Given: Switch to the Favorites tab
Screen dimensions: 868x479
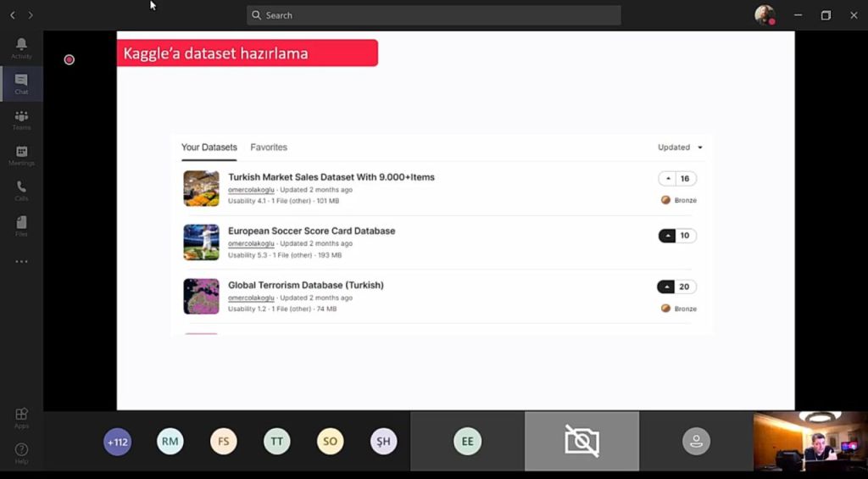Looking at the screenshot, I should point(269,148).
